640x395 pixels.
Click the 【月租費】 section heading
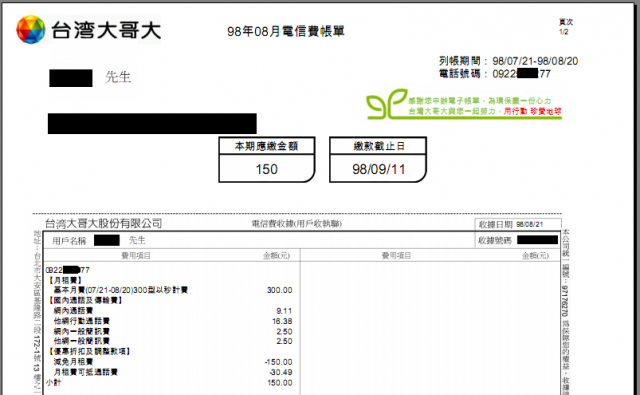65,280
